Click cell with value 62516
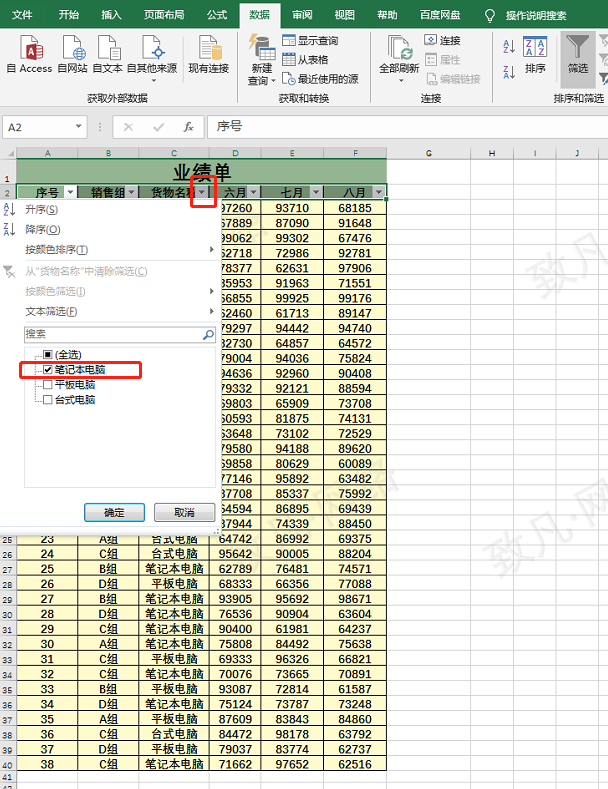The height and width of the screenshot is (789, 608). pos(355,764)
